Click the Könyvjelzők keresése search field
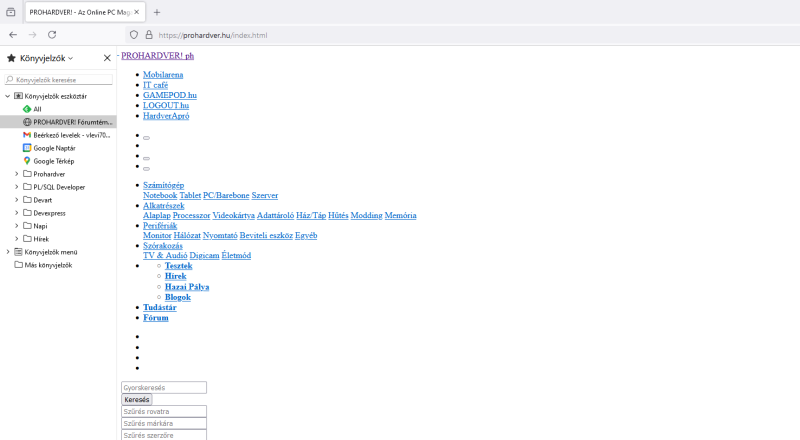Screen dimensions: 800x440 pos(59,80)
